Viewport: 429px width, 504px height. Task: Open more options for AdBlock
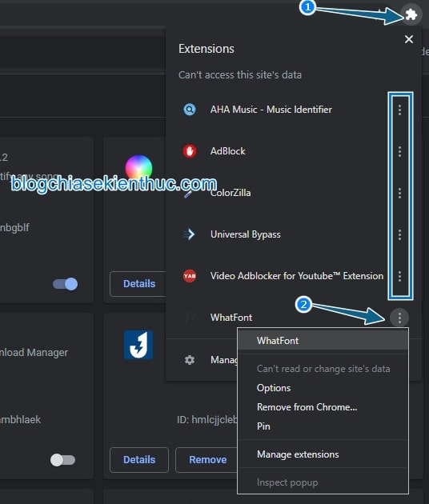point(399,151)
